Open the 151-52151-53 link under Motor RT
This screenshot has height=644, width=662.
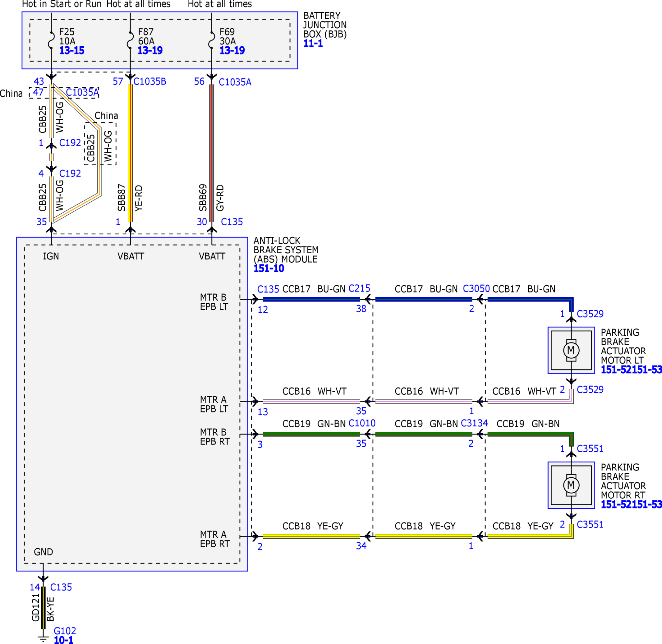point(631,504)
